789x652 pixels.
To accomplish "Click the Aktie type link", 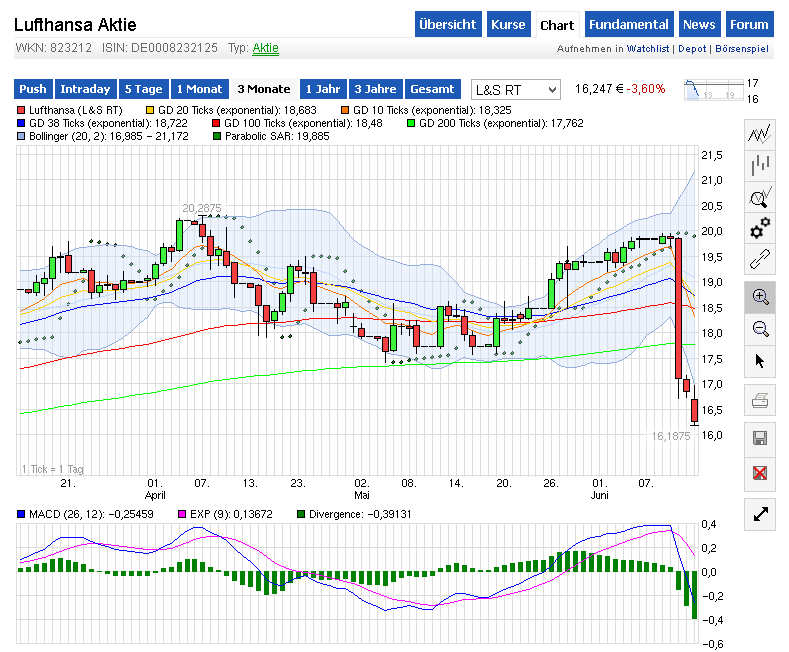I will tap(266, 48).
